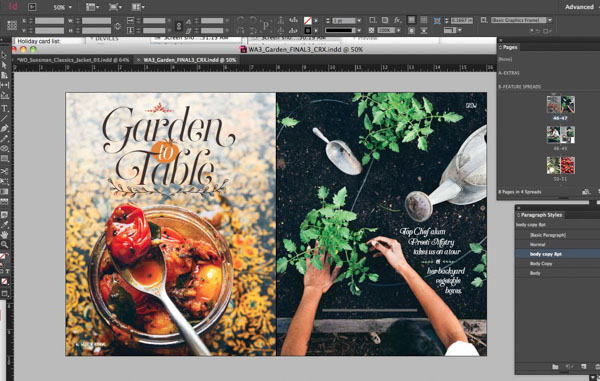Image resolution: width=600 pixels, height=381 pixels.
Task: Switch to WO_Sussman_Classics_Jacket_03.indd tab
Action: coord(73,60)
